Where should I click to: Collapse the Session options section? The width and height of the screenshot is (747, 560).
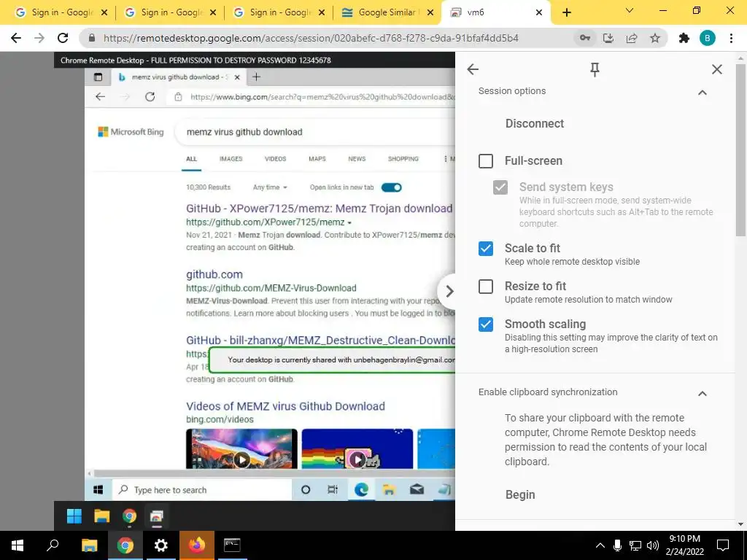click(x=703, y=92)
